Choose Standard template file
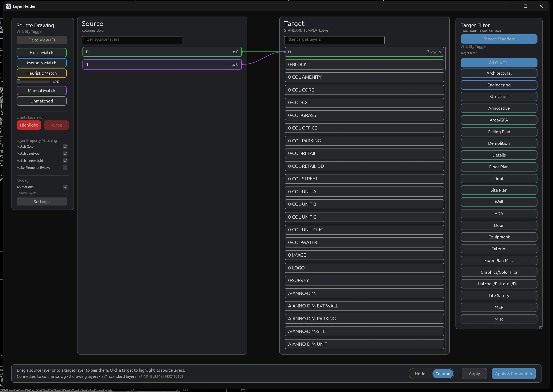Screen dimensions: 553x392 (x=499, y=39)
